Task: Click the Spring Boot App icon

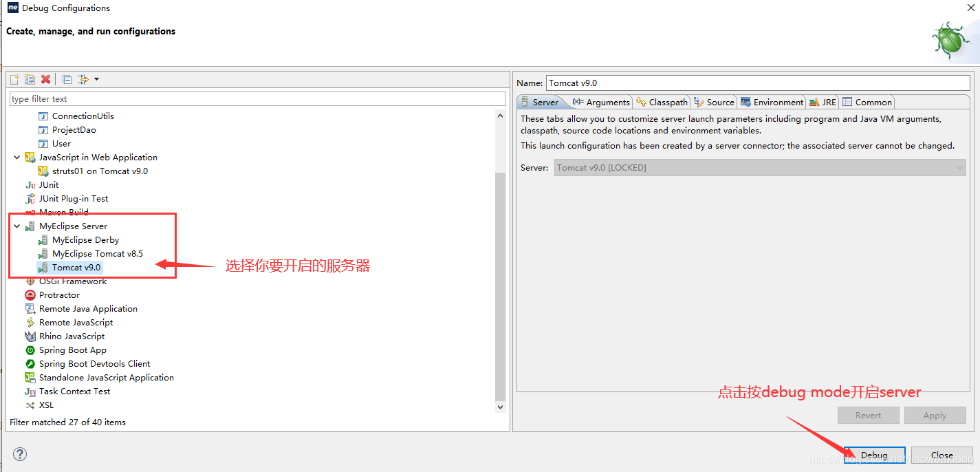Action: click(29, 350)
